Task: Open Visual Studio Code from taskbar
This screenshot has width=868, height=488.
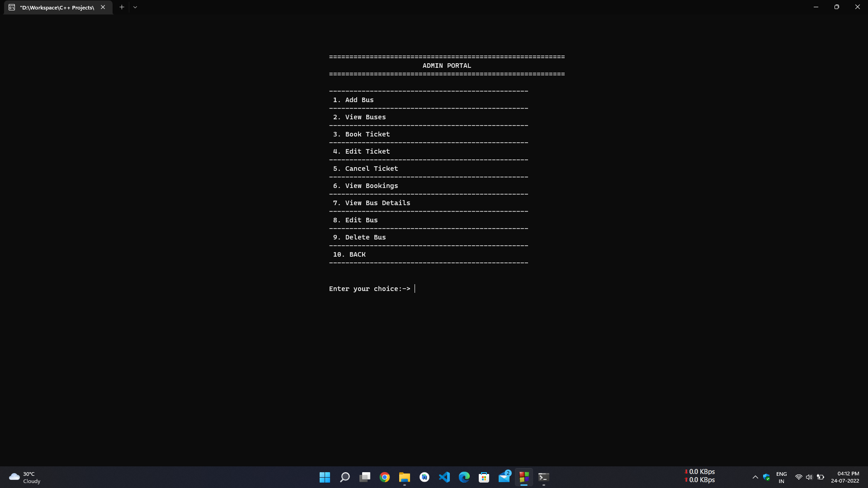Action: click(444, 477)
